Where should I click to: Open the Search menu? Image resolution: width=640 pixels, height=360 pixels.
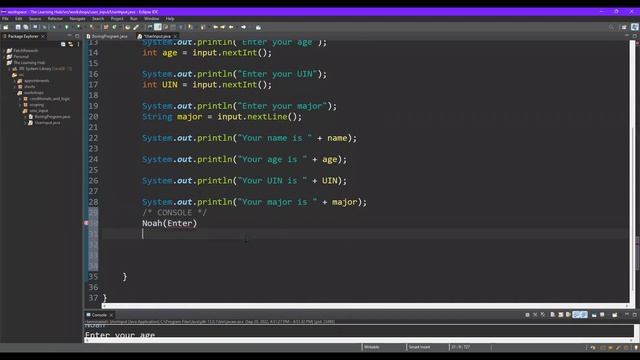coord(98,19)
